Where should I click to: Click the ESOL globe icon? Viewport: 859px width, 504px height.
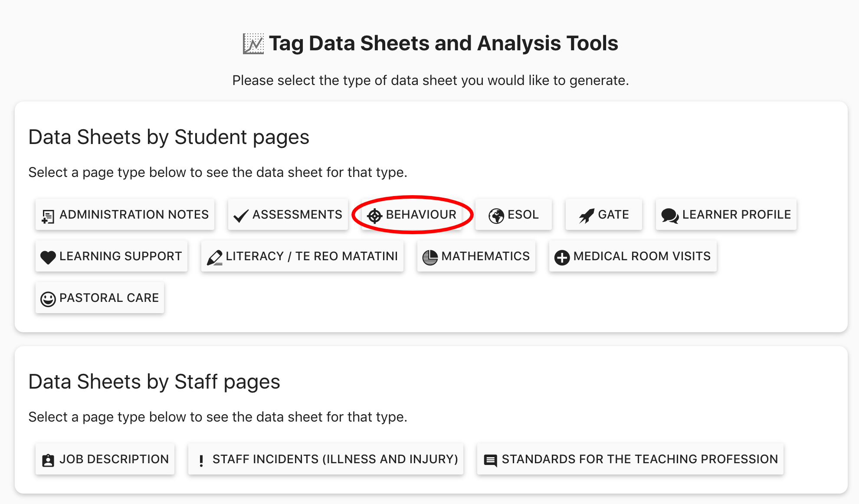click(496, 216)
